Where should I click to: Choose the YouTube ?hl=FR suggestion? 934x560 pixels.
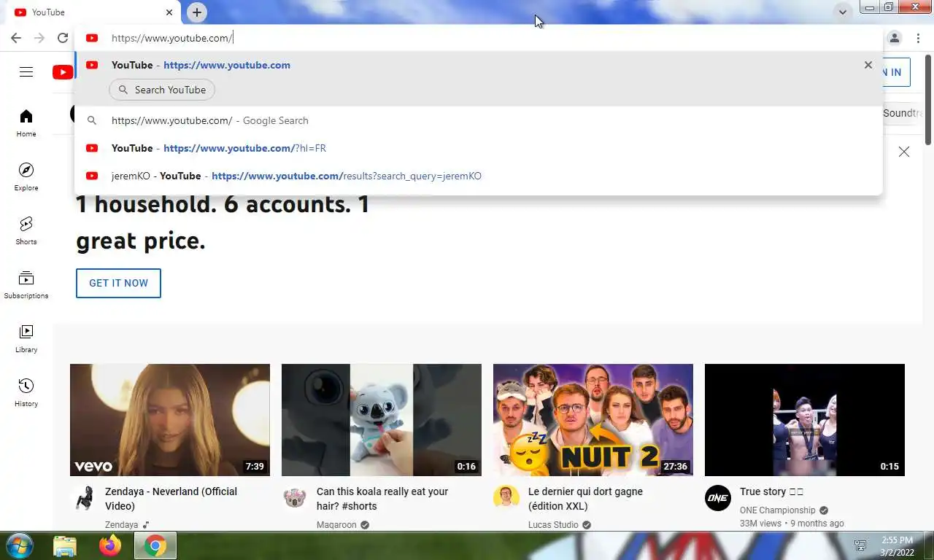click(478, 148)
